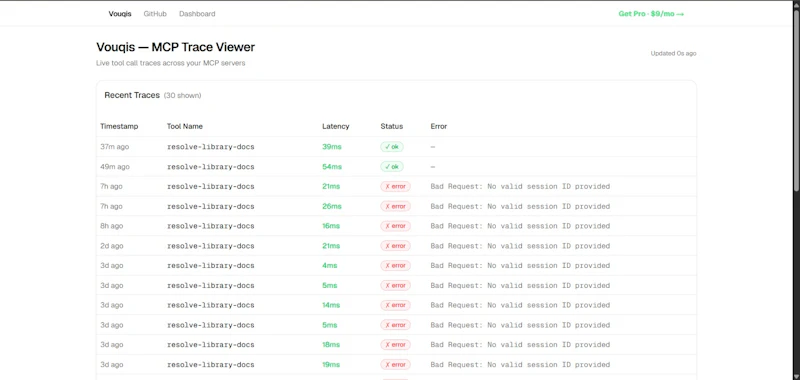Click the 'Updated 0s ago' status text
The height and width of the screenshot is (380, 800).
[673, 53]
